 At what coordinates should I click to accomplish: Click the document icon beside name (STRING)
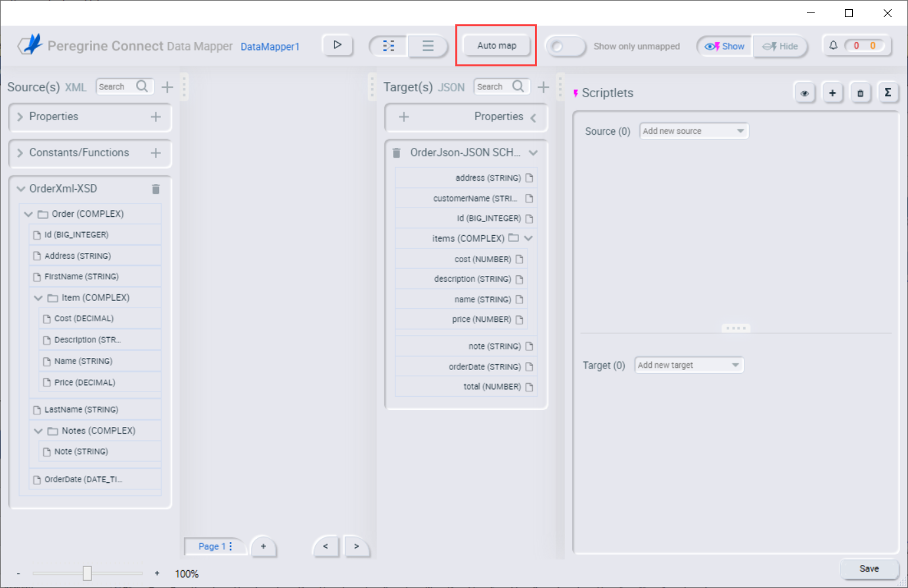pos(520,300)
